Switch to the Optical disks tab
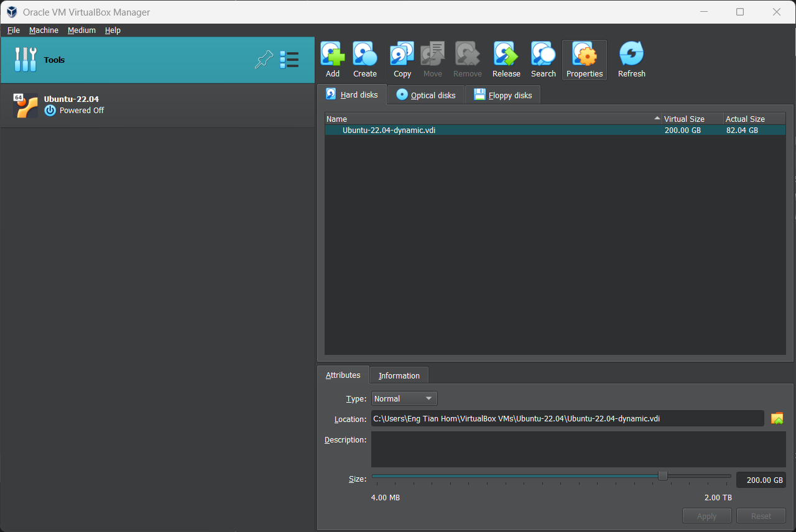The image size is (796, 532). tap(426, 95)
